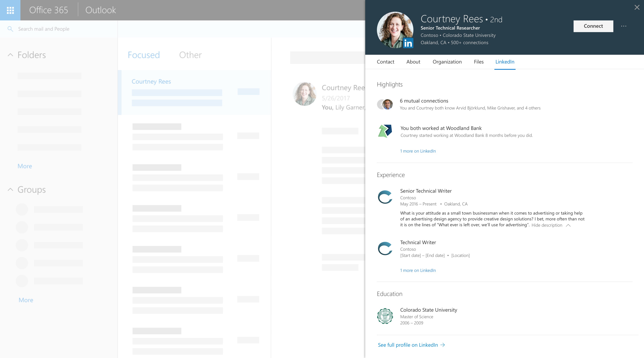This screenshot has width=644, height=358.
Task: Open See full profile on LinkedIn
Action: (x=411, y=345)
